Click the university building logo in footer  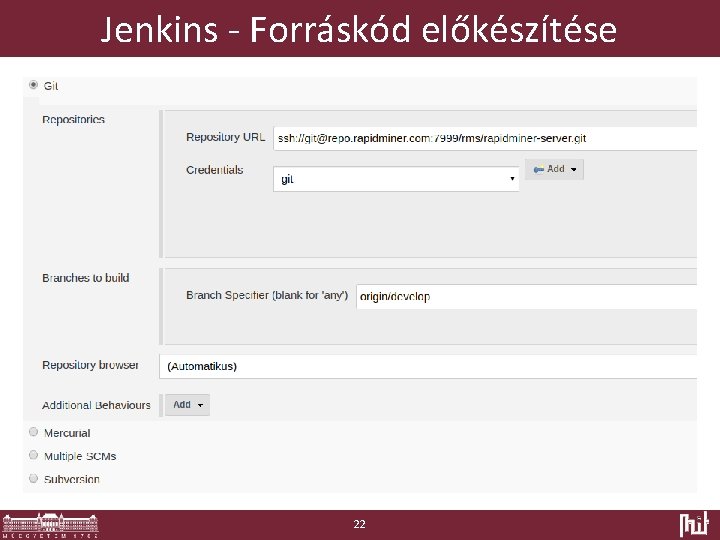pyautogui.click(x=50, y=525)
